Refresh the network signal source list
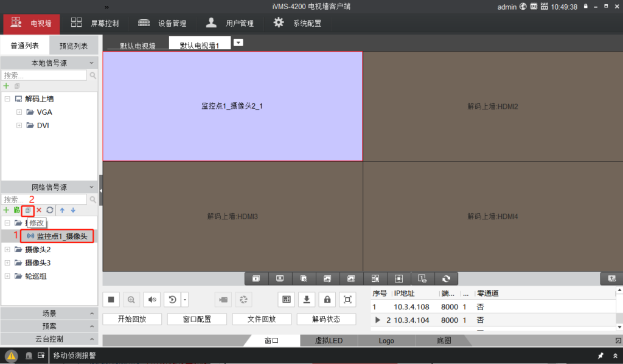The height and width of the screenshot is (364, 623). 50,210
